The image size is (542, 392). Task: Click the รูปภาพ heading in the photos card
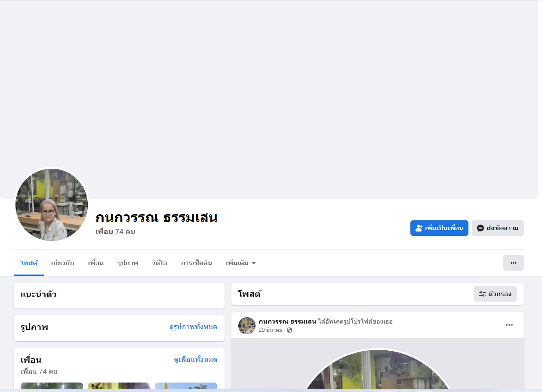34,327
